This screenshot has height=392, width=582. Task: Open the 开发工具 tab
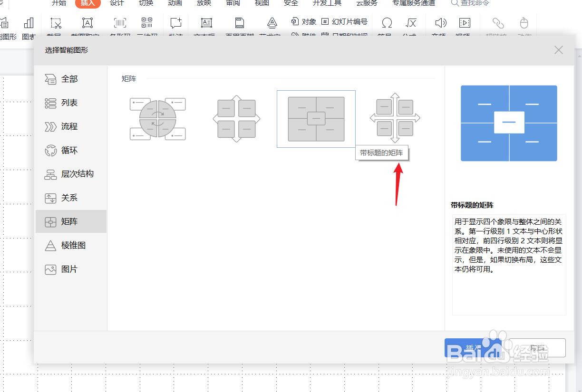[x=327, y=3]
